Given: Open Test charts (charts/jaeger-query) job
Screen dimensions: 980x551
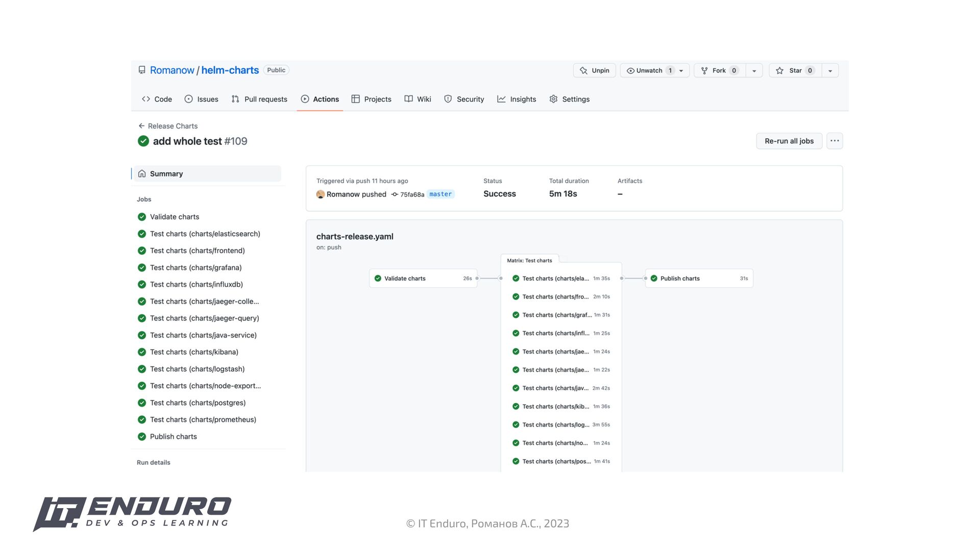Looking at the screenshot, I should pos(204,318).
